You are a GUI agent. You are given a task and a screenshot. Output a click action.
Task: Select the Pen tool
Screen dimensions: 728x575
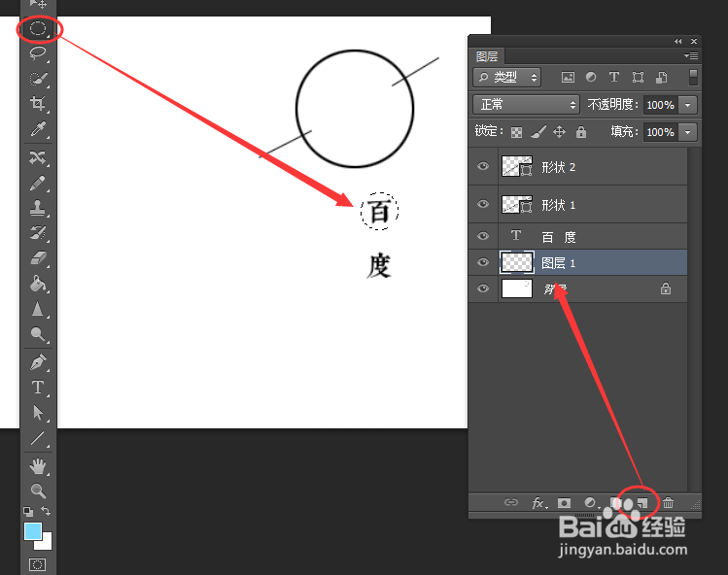[x=38, y=362]
